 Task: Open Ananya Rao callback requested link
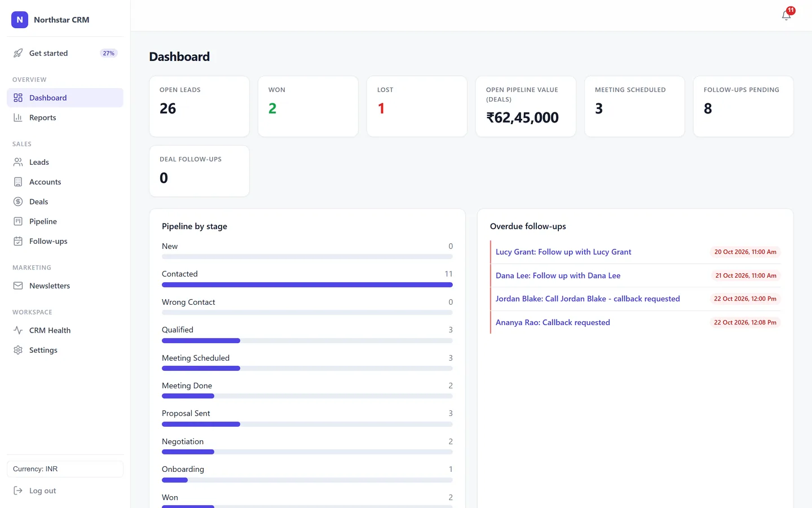coord(553,322)
